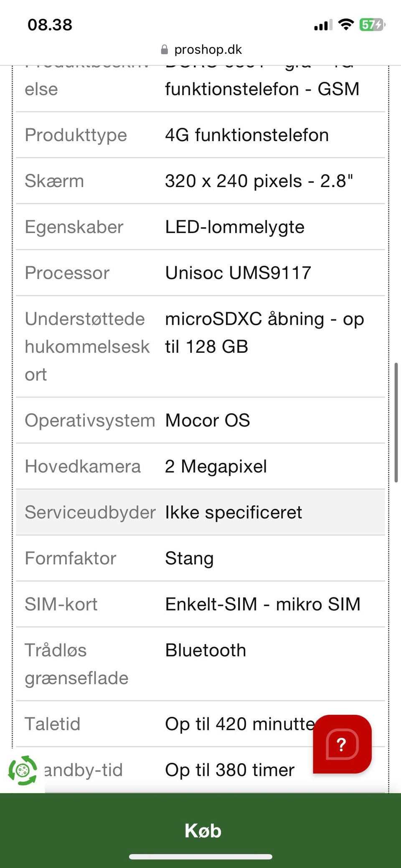Image resolution: width=401 pixels, height=868 pixels.
Task: Tap the green cookie settings icon
Action: [23, 770]
